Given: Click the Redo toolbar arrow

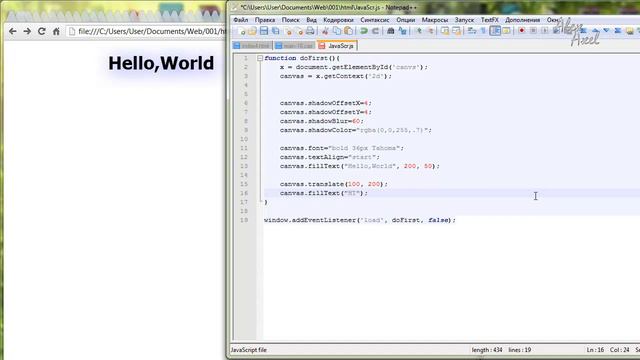Looking at the screenshot, I should [375, 31].
